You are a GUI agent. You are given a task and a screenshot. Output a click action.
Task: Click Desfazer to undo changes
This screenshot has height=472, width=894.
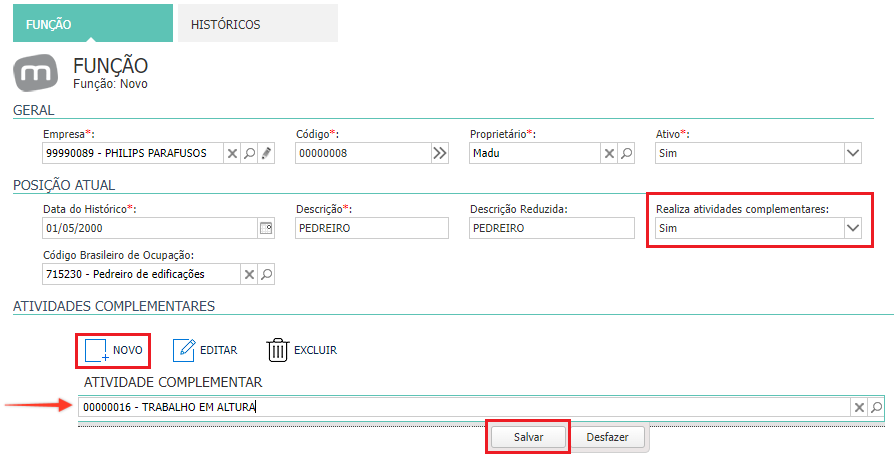click(x=607, y=437)
